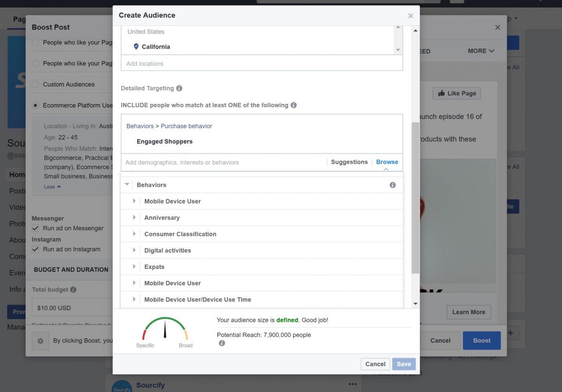Click California location pin icon
The width and height of the screenshot is (562, 392).
point(136,47)
